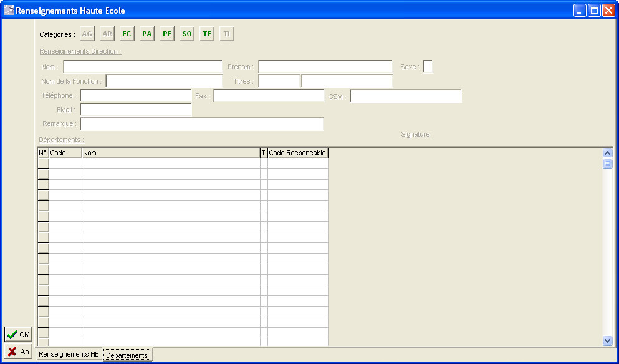
Task: Toggle the PE category button
Action: pos(167,34)
